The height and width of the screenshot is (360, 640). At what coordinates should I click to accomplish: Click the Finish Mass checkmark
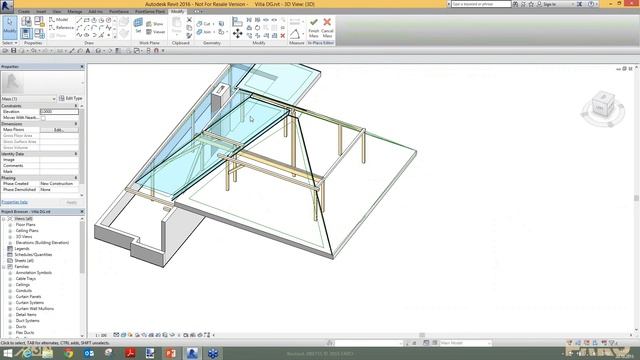coord(313,27)
